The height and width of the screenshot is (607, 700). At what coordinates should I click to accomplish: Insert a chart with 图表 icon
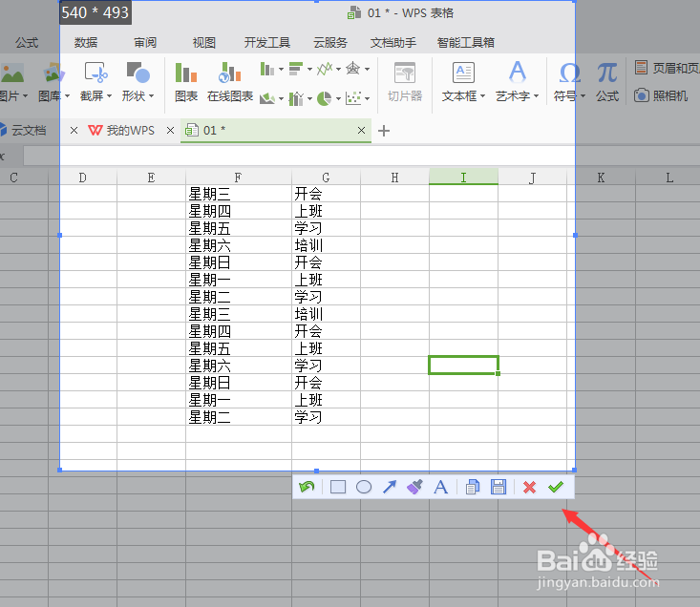[186, 73]
